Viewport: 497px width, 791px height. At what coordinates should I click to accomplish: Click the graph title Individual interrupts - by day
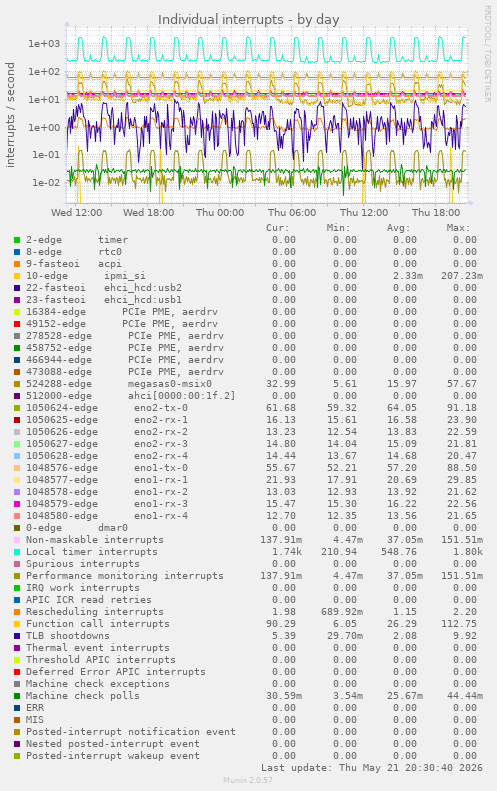click(x=248, y=20)
